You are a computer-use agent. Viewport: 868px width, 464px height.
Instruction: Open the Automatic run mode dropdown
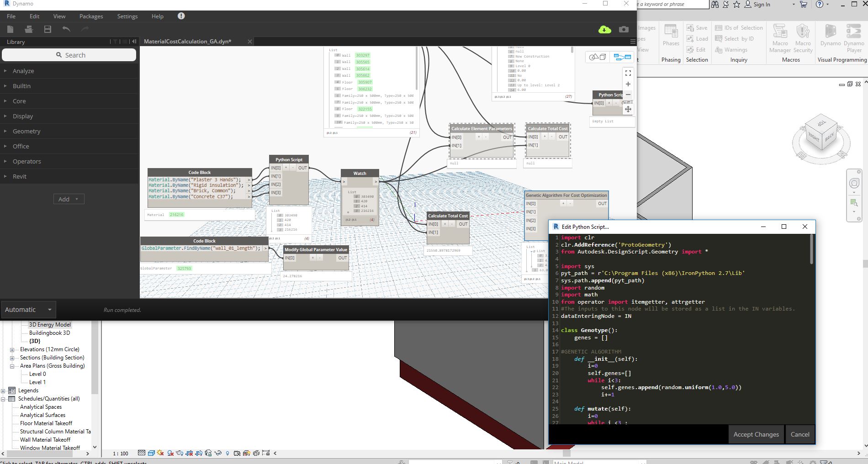point(28,310)
